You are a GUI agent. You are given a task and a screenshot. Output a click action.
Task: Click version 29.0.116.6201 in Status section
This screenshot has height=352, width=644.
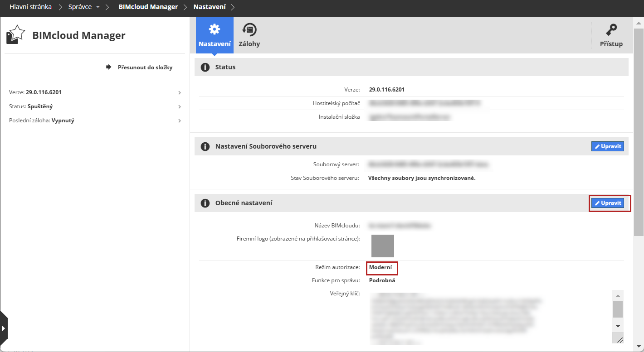(x=387, y=90)
